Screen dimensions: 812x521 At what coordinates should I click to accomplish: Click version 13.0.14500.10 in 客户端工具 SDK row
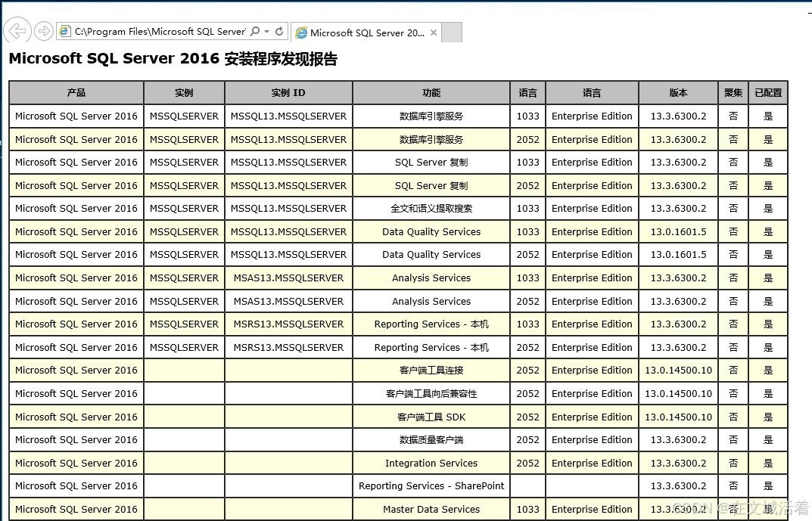[x=678, y=417]
